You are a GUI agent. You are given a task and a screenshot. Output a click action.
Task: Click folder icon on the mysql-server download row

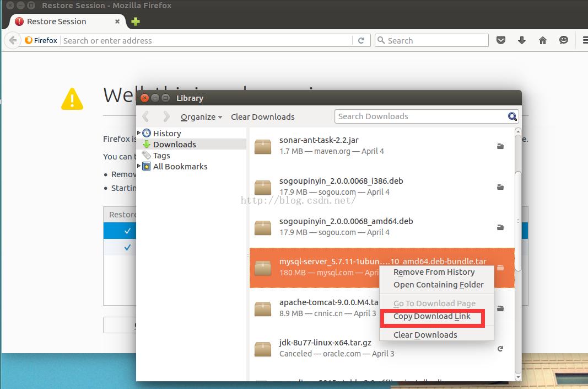(500, 268)
